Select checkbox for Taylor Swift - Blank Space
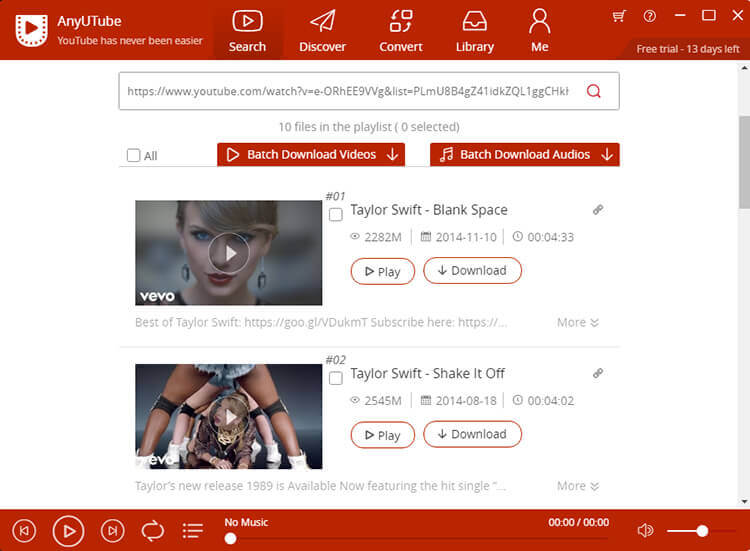Viewport: 750px width, 551px height. pos(336,215)
